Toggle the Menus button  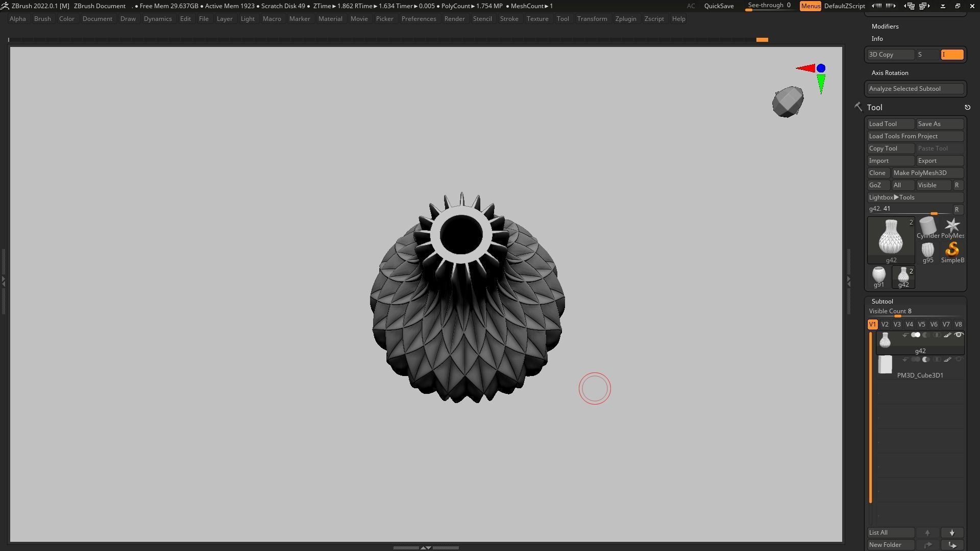click(810, 6)
